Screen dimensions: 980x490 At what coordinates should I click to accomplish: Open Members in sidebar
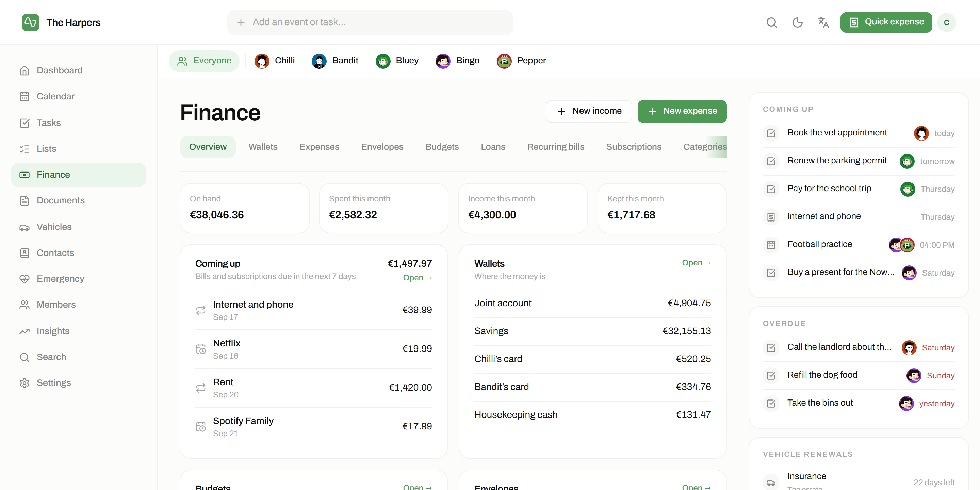(78, 305)
